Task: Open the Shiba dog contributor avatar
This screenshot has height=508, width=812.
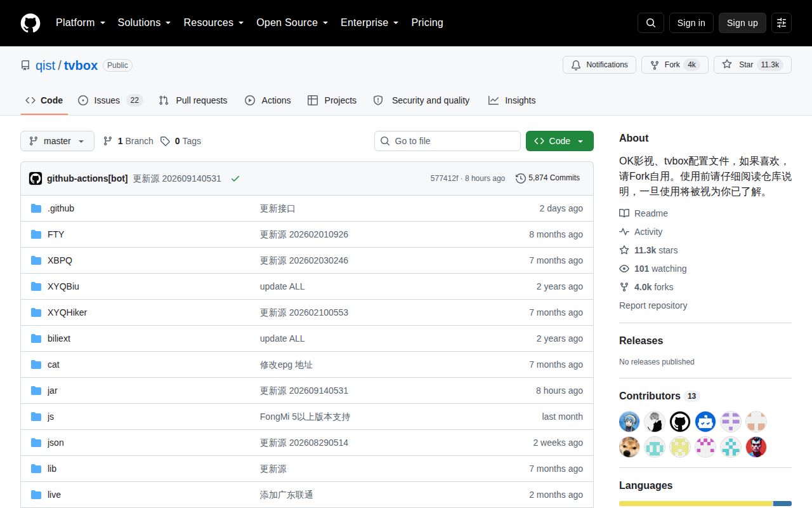Action: tap(629, 447)
